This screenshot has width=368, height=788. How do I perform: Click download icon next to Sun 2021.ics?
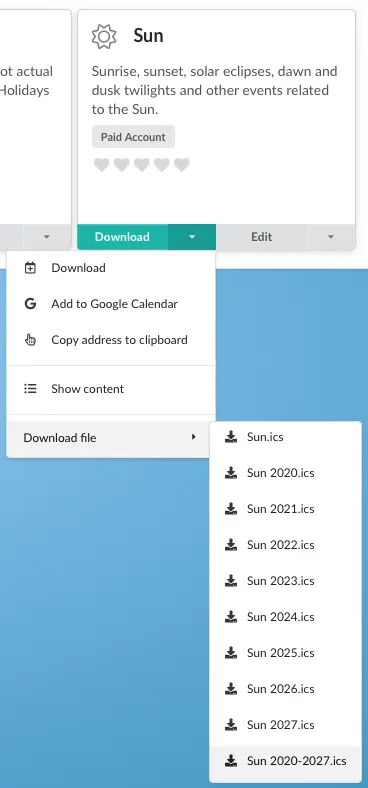231,509
